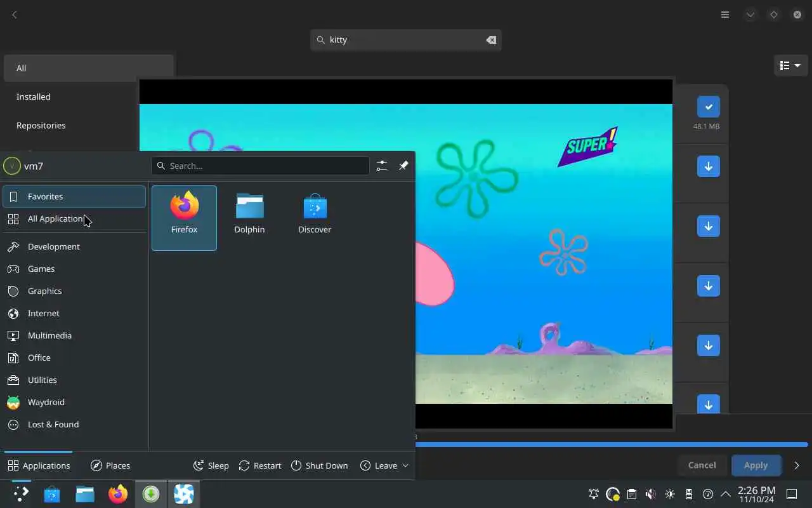This screenshot has height=508, width=812.
Task: Open Discover's list view mode dropdown
Action: pos(790,65)
